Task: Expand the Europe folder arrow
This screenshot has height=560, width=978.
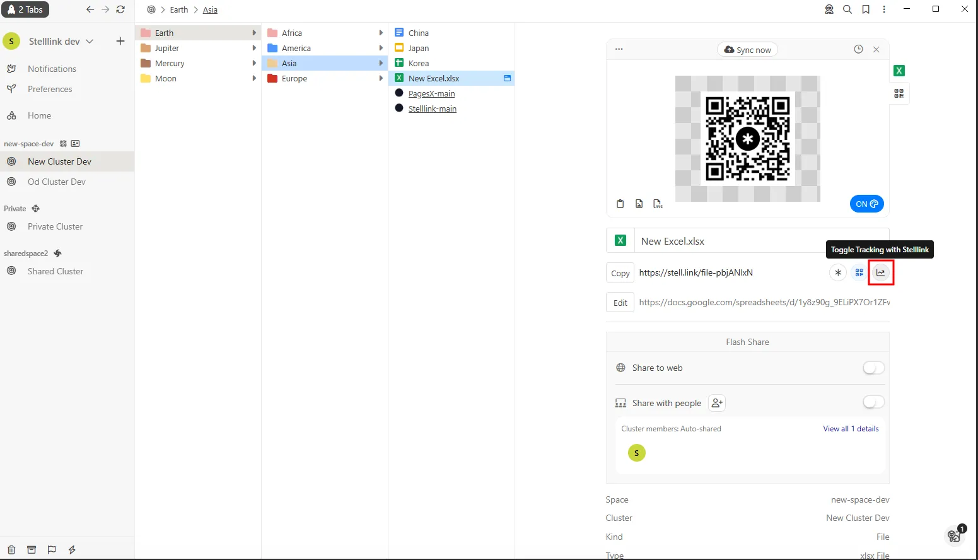Action: pyautogui.click(x=381, y=78)
